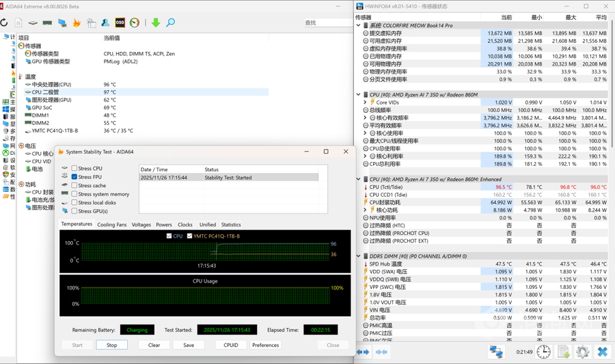Enable the Stress CPU checkbox
615x364 pixels.
tap(74, 168)
